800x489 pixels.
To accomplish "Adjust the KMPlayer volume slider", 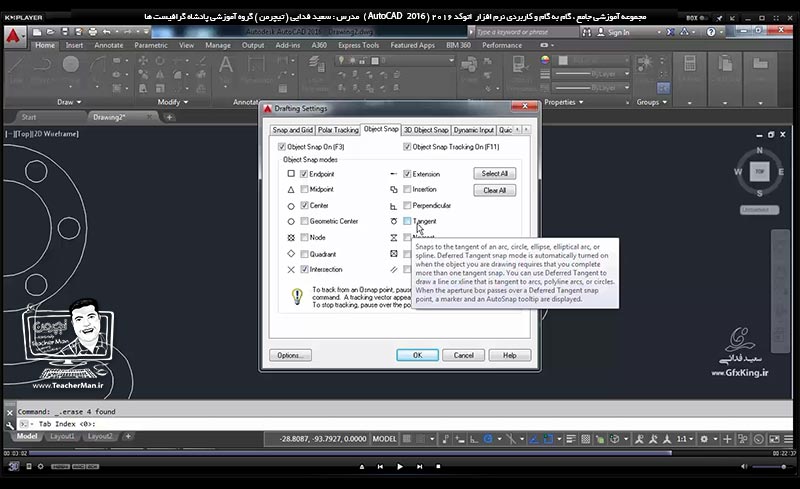I will pos(770,467).
